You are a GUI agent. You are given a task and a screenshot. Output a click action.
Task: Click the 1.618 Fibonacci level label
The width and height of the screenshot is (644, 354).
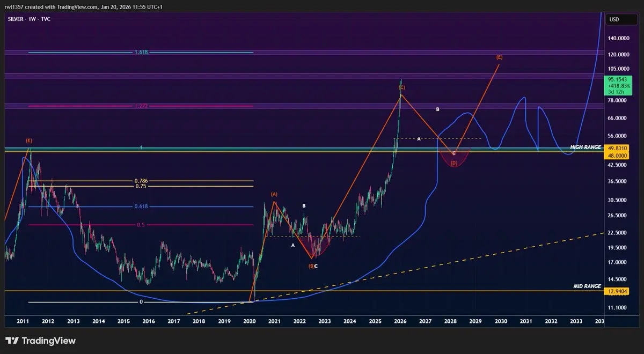point(141,52)
